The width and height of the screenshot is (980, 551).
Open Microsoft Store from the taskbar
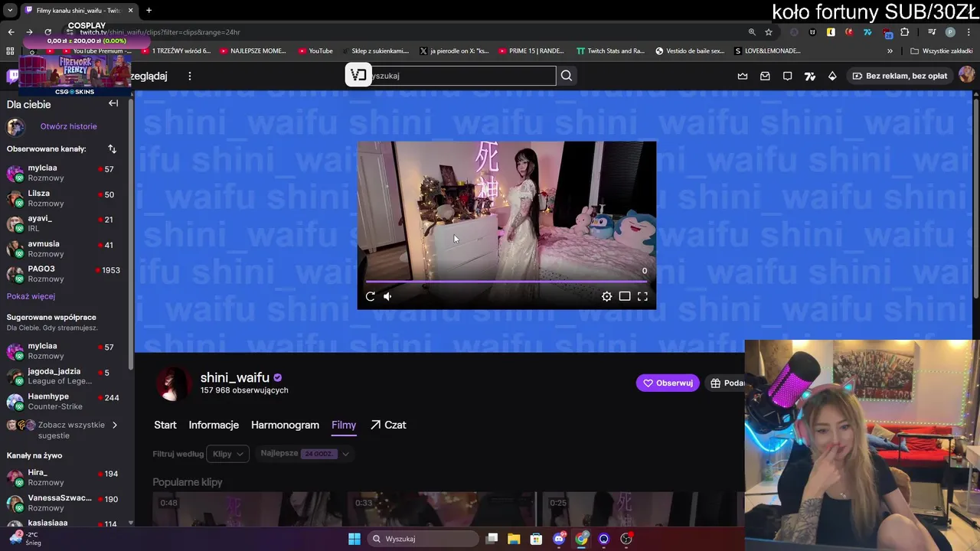point(537,539)
